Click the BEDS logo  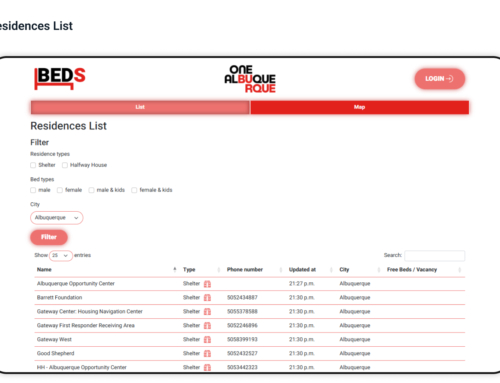pyautogui.click(x=60, y=78)
